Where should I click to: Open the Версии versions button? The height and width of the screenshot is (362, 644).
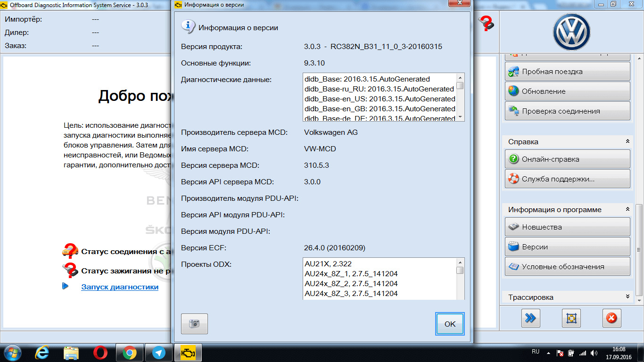tap(567, 247)
